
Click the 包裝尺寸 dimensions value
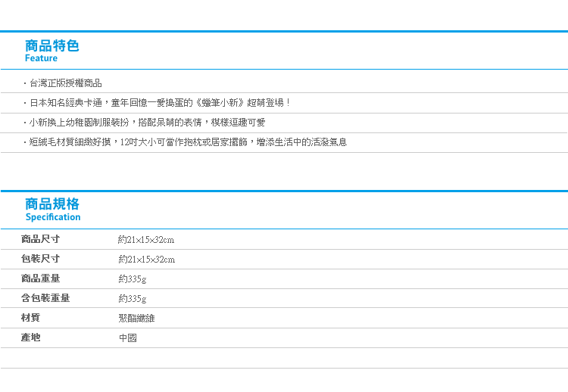146,259
